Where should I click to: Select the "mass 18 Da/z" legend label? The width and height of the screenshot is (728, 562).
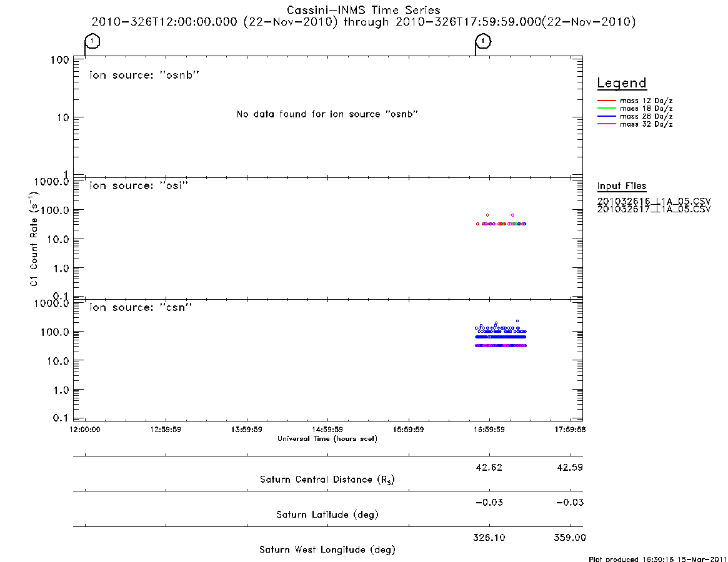click(646, 109)
